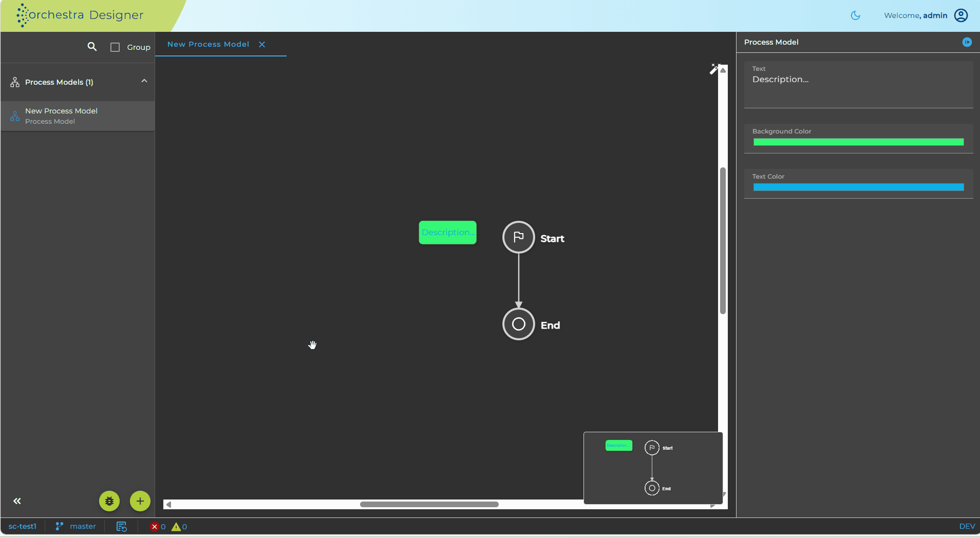Collapse the Process Models section
The width and height of the screenshot is (980, 538).
pos(144,81)
